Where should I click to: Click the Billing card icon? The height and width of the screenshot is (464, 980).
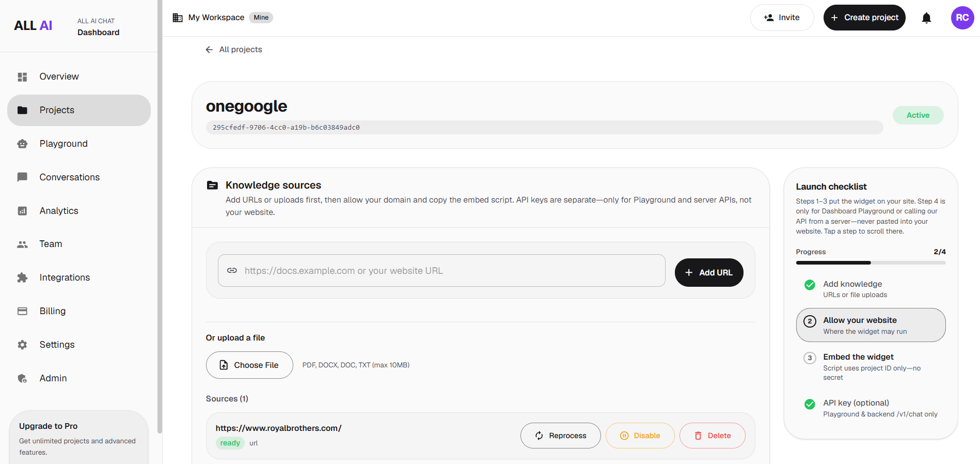click(x=22, y=311)
